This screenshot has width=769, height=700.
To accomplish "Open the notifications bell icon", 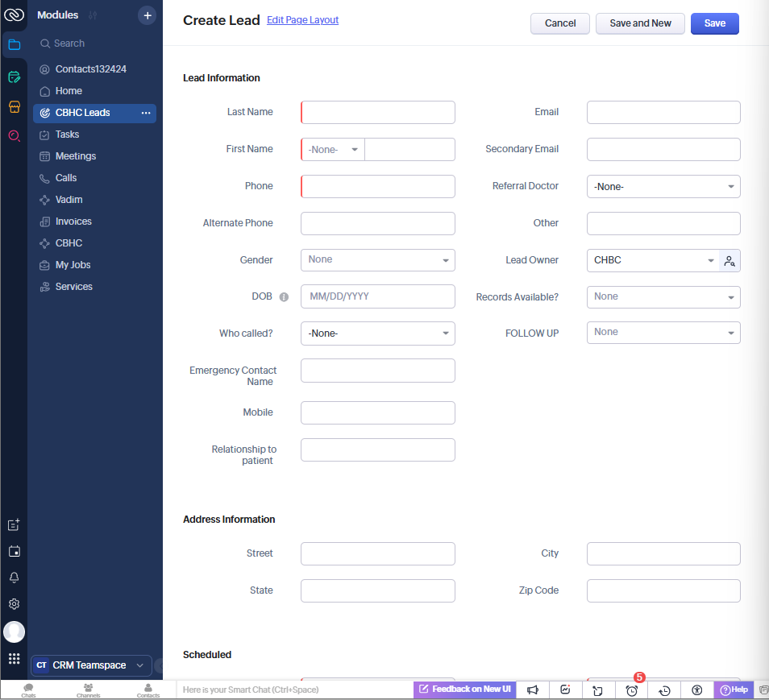I will 15,578.
